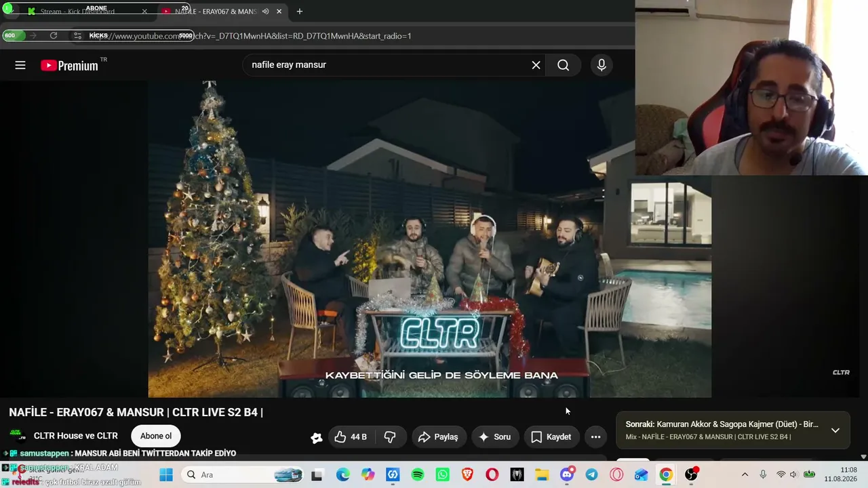Viewport: 868px width, 488px height.
Task: Open Wi-Fi network settings in tray
Action: tap(781, 474)
